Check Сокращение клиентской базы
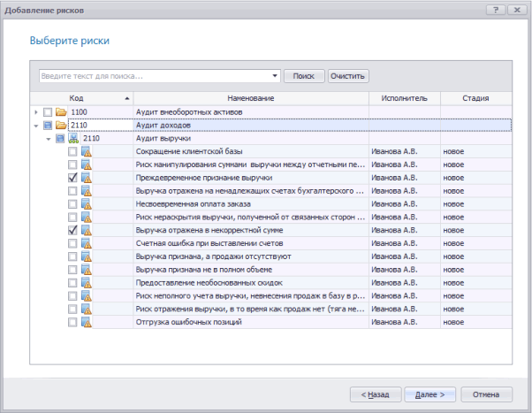The width and height of the screenshot is (532, 413). pyautogui.click(x=72, y=151)
